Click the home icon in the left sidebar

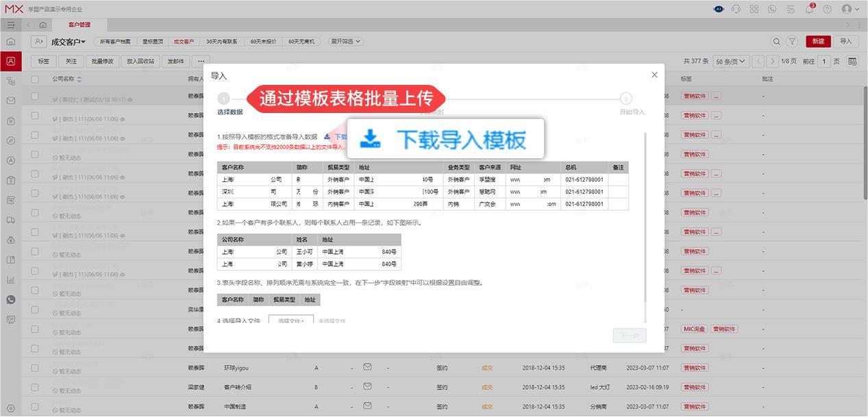click(x=11, y=41)
